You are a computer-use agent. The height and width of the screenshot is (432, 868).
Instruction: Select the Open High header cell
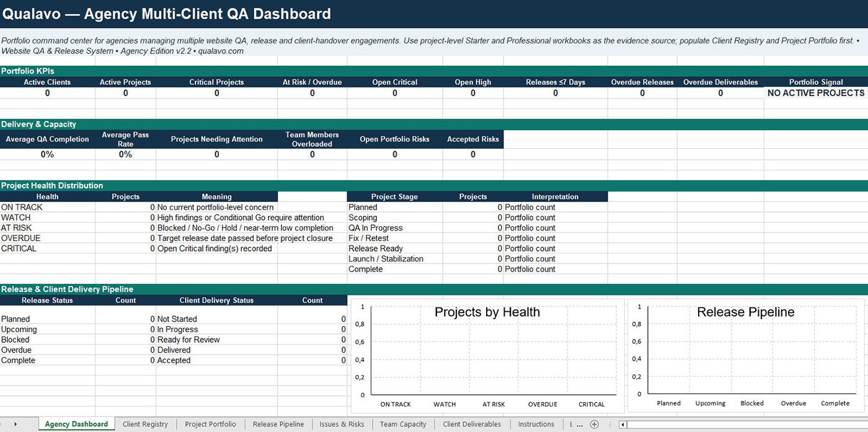pyautogui.click(x=473, y=82)
